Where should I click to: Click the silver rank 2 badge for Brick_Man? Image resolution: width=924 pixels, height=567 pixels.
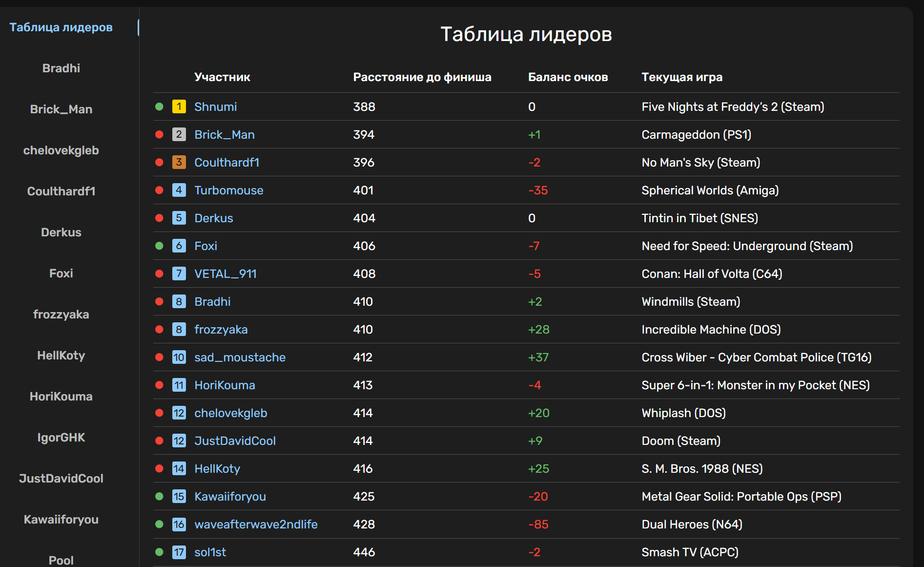(179, 134)
